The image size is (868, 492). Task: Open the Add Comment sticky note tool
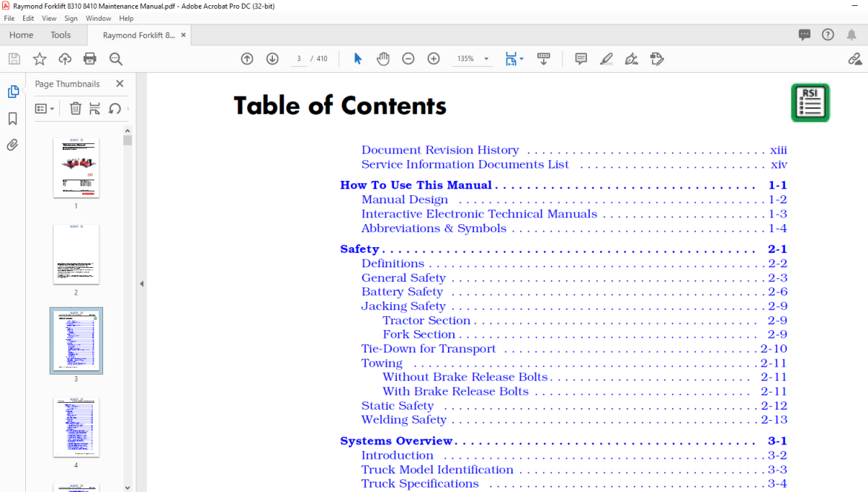[x=581, y=59]
